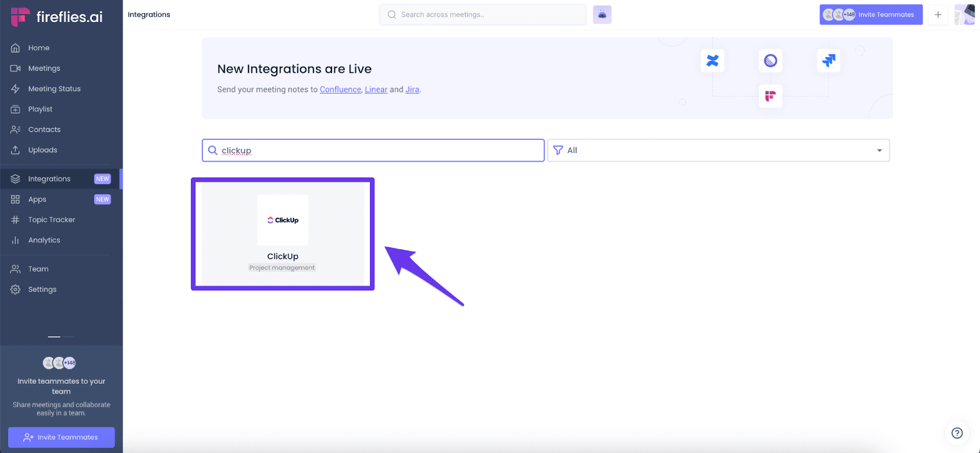The width and height of the screenshot is (980, 453).
Task: Open the help question mark button
Action: point(957,433)
